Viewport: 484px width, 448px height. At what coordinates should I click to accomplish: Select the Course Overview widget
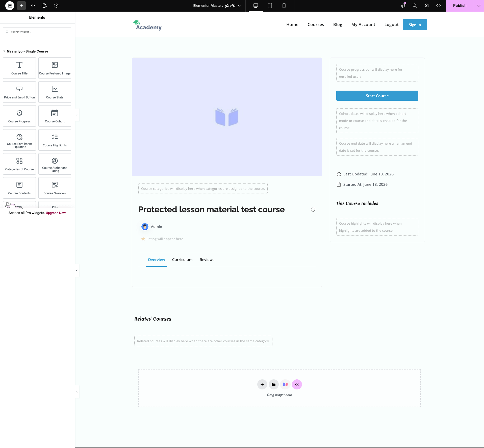point(55,188)
